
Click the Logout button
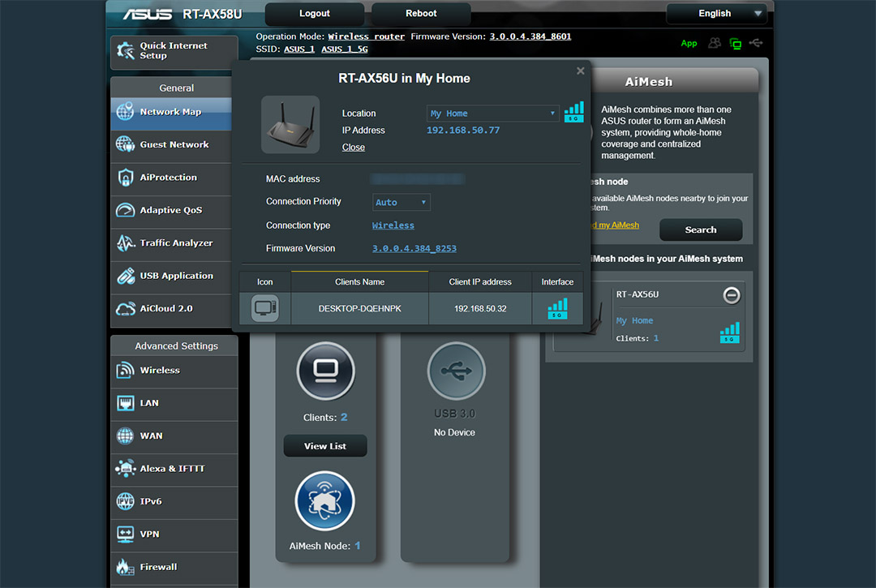[315, 14]
